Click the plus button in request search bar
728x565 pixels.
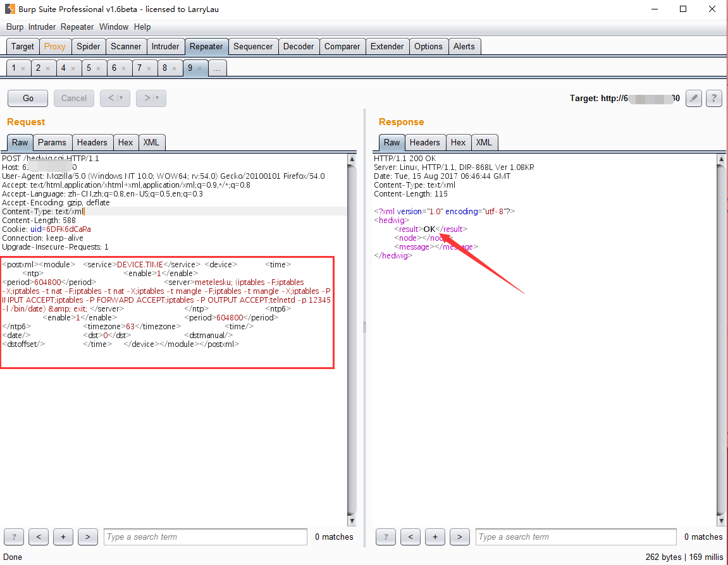tap(63, 537)
